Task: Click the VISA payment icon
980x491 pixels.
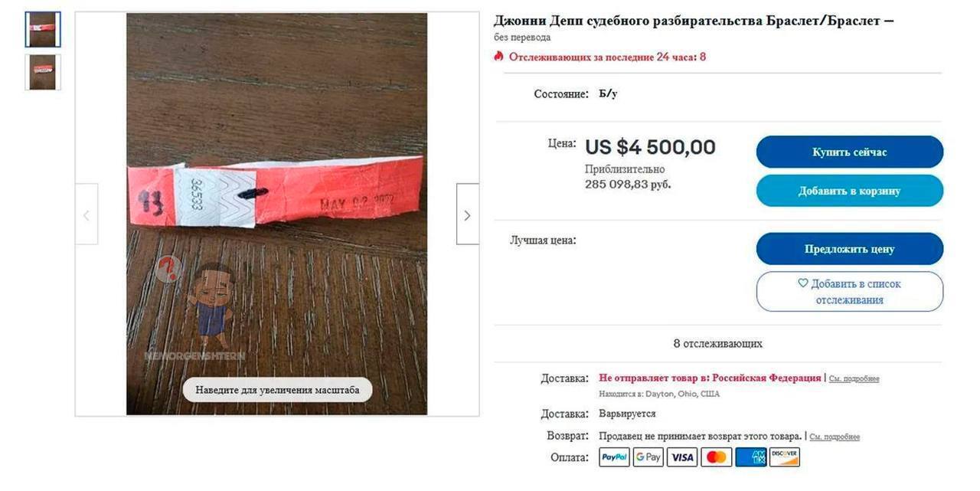Action: pyautogui.click(x=682, y=457)
